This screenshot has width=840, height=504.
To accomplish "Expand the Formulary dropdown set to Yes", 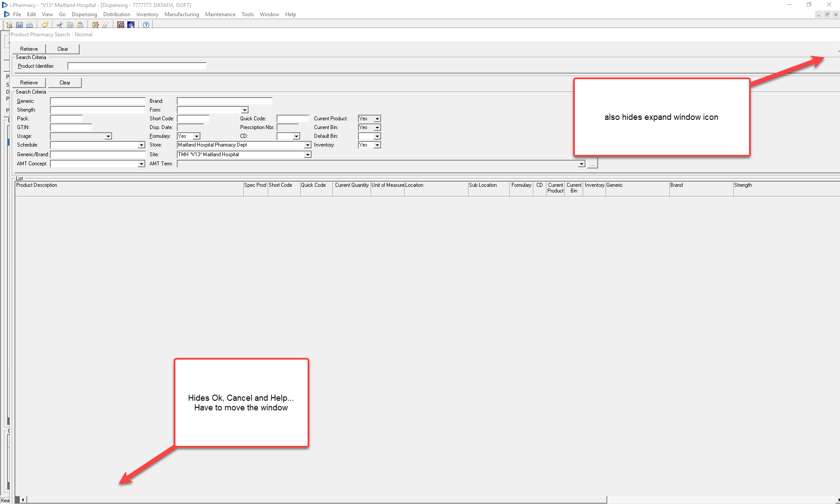I will coord(196,136).
